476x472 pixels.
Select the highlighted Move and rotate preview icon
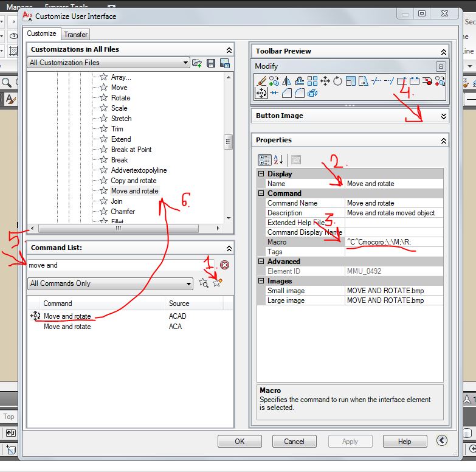[x=261, y=93]
